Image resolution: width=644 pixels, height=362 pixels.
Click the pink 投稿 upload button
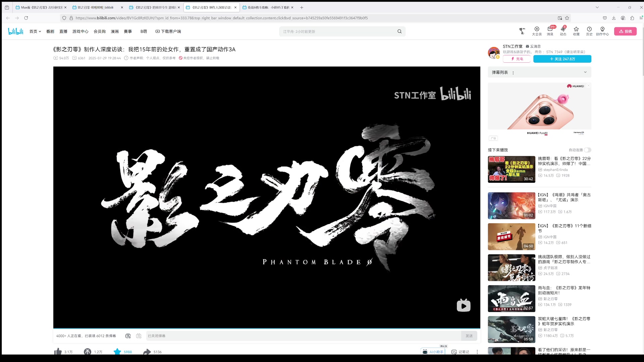pos(625,31)
